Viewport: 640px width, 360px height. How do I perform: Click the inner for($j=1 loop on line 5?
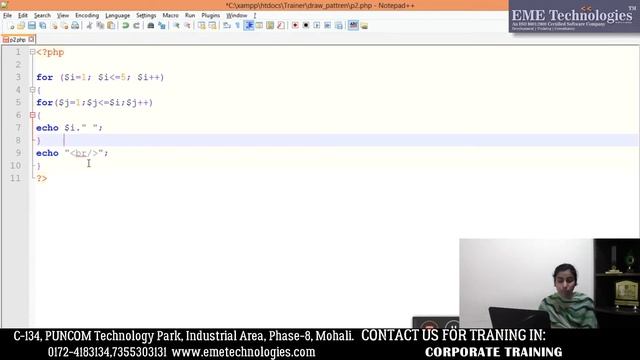click(95, 102)
